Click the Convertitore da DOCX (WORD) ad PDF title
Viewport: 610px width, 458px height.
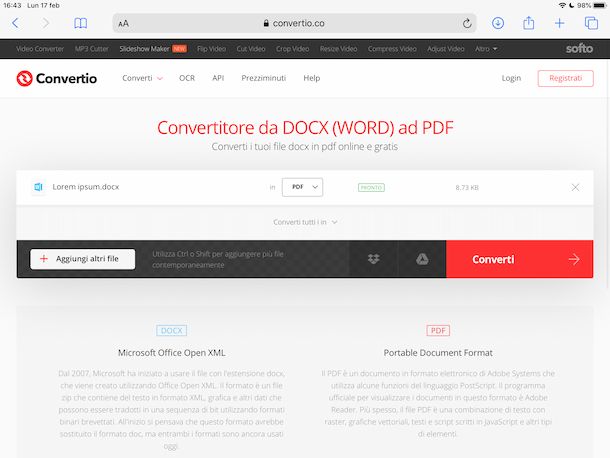pyautogui.click(x=305, y=128)
